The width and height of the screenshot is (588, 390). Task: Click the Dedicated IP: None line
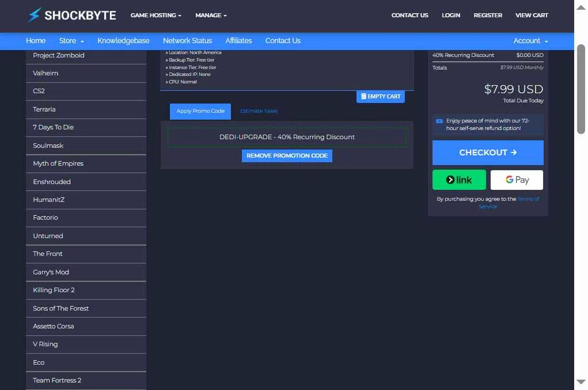pos(188,75)
